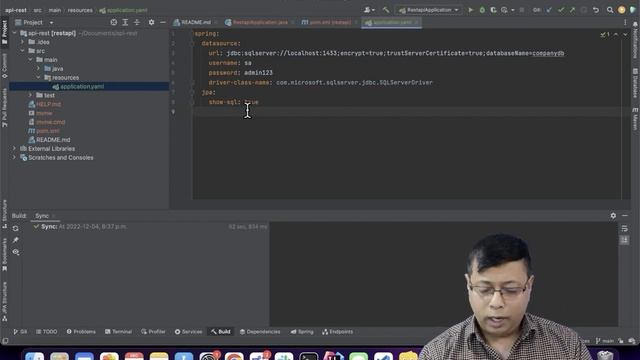Viewport: 640px width, 360px height.
Task: Open Chrome from the dock
Action: (234, 356)
